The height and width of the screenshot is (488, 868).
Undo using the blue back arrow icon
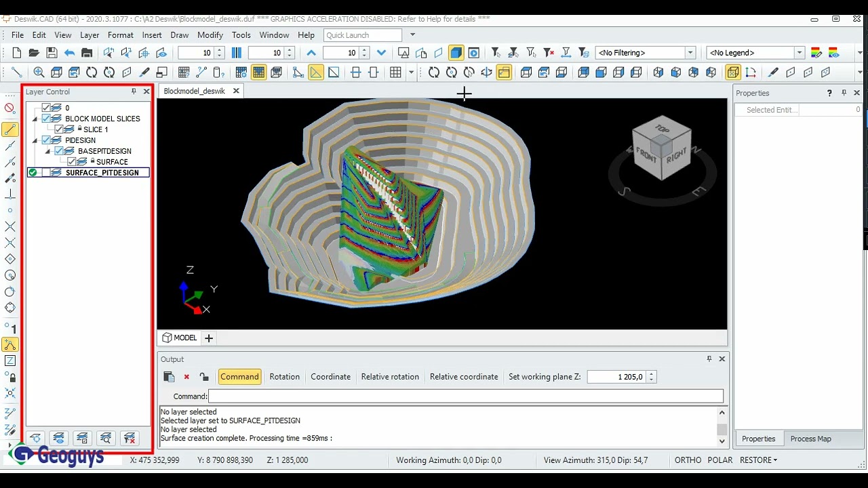[x=69, y=53]
